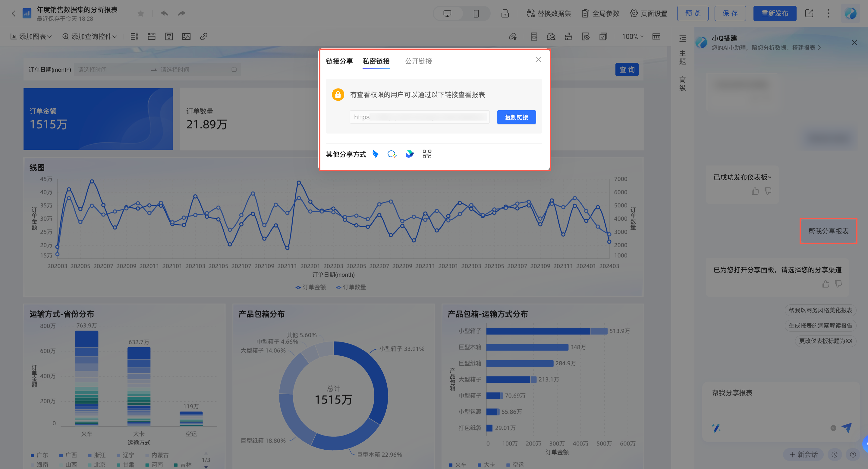Click the 小Q assistant avatar top right

point(851,14)
